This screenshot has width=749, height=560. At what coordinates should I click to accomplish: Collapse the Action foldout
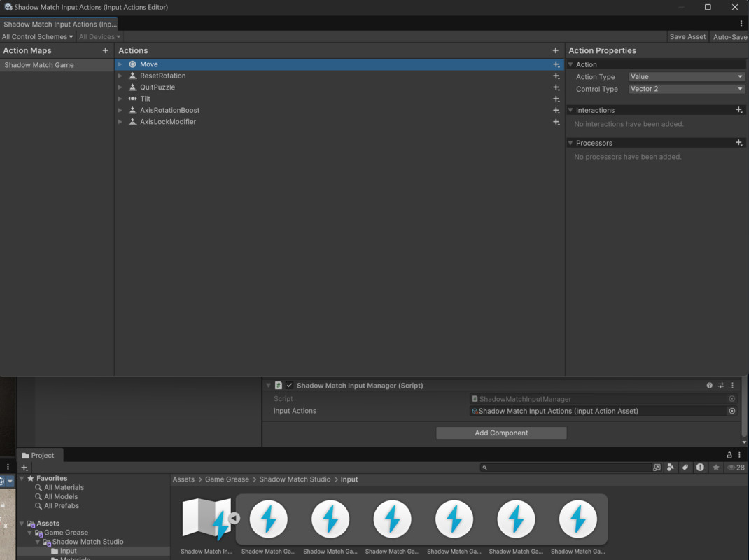(570, 64)
